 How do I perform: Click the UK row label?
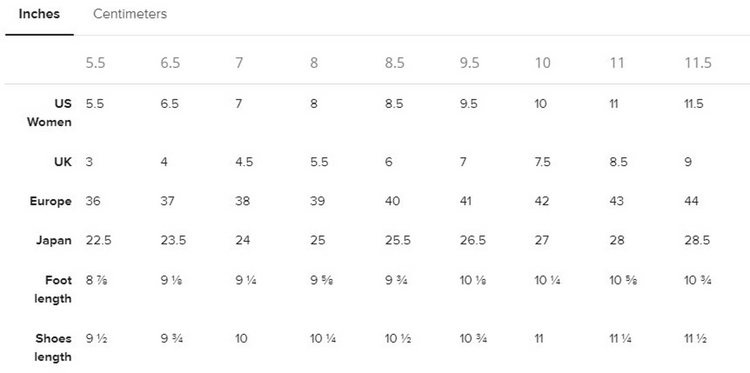[63, 162]
